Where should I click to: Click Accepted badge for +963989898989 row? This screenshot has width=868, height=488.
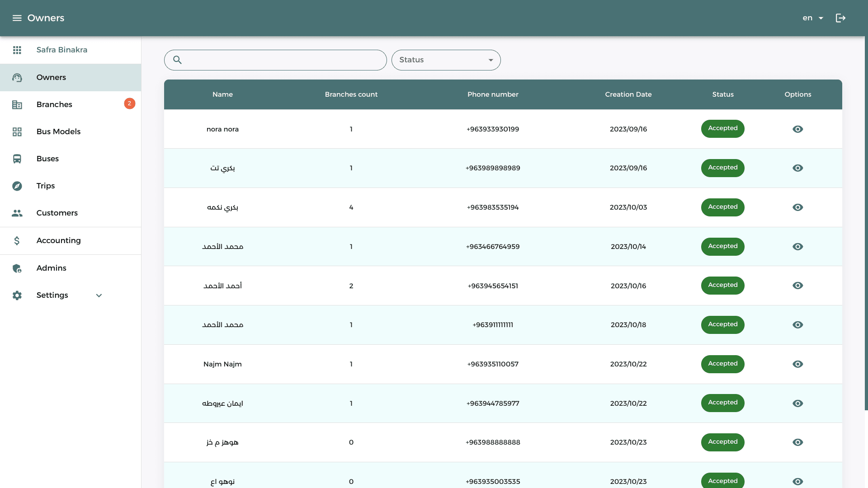click(722, 168)
